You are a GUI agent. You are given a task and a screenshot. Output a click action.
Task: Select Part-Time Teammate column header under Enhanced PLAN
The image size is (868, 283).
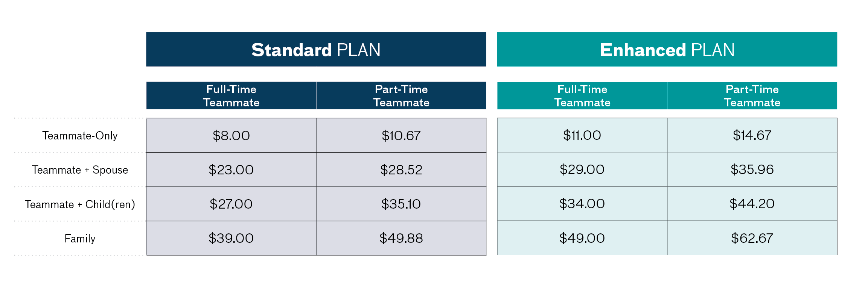point(752,96)
